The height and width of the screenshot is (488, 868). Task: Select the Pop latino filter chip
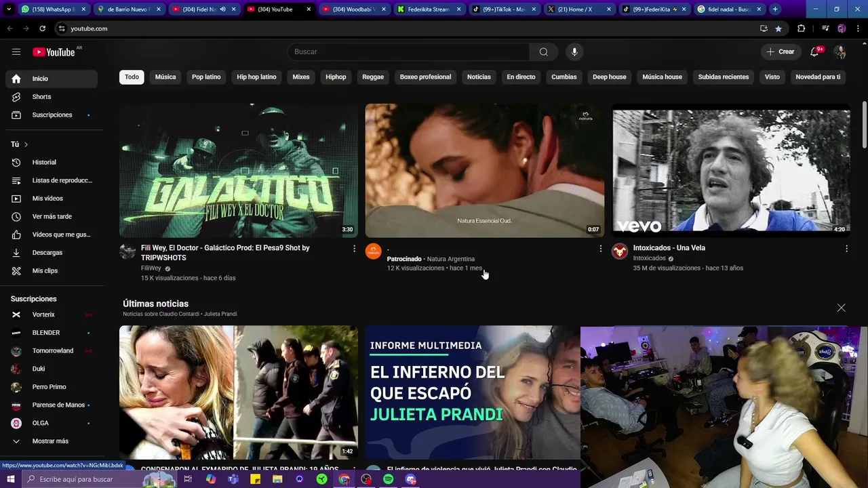point(206,77)
